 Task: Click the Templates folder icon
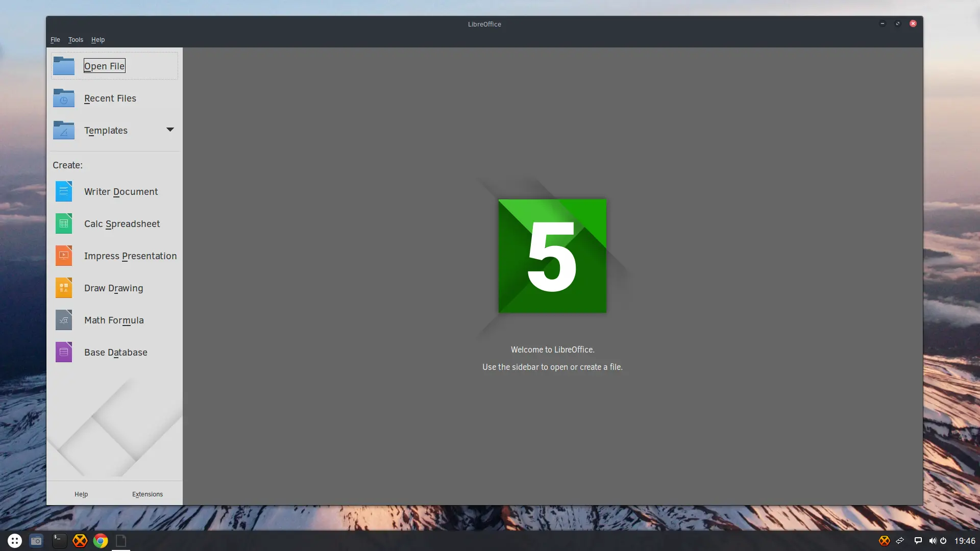coord(64,130)
